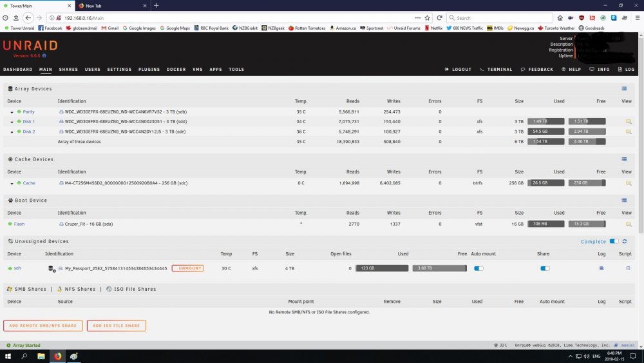The image size is (644, 363).
Task: Click the Parity disk status indicator
Action: click(x=19, y=112)
